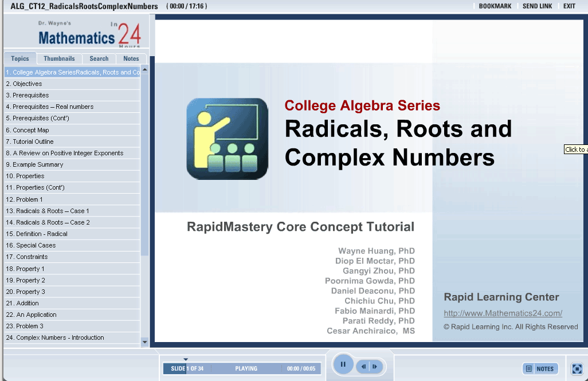The image size is (588, 381).
Task: Go to the previous slide
Action: (363, 366)
